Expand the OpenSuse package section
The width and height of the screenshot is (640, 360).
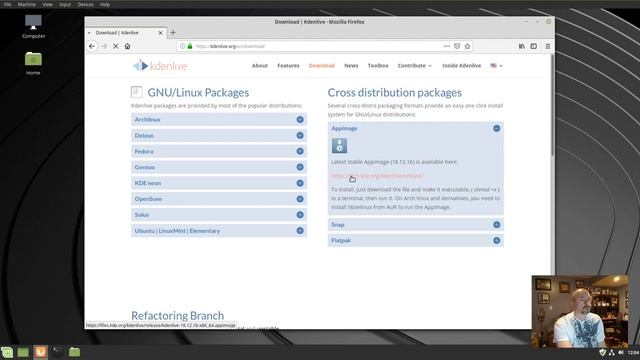(x=219, y=199)
